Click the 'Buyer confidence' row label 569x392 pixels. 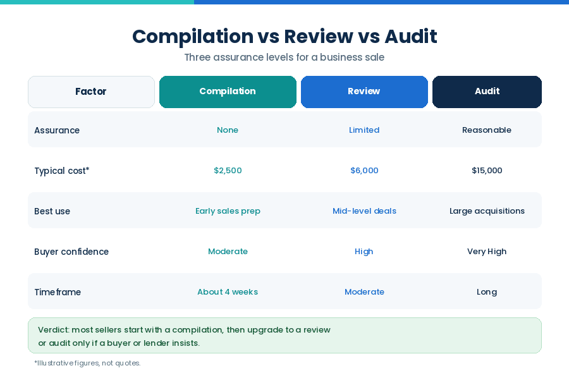pyautogui.click(x=71, y=252)
